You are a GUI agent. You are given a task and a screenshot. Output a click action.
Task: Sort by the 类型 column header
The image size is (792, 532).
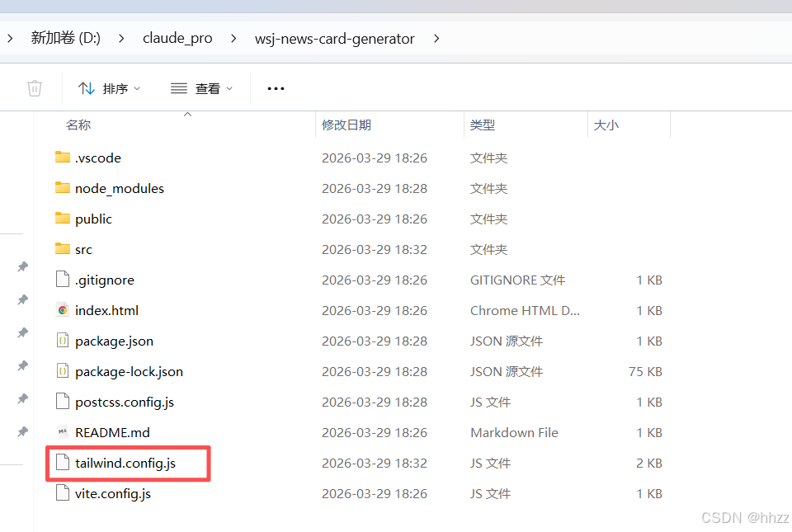click(483, 125)
